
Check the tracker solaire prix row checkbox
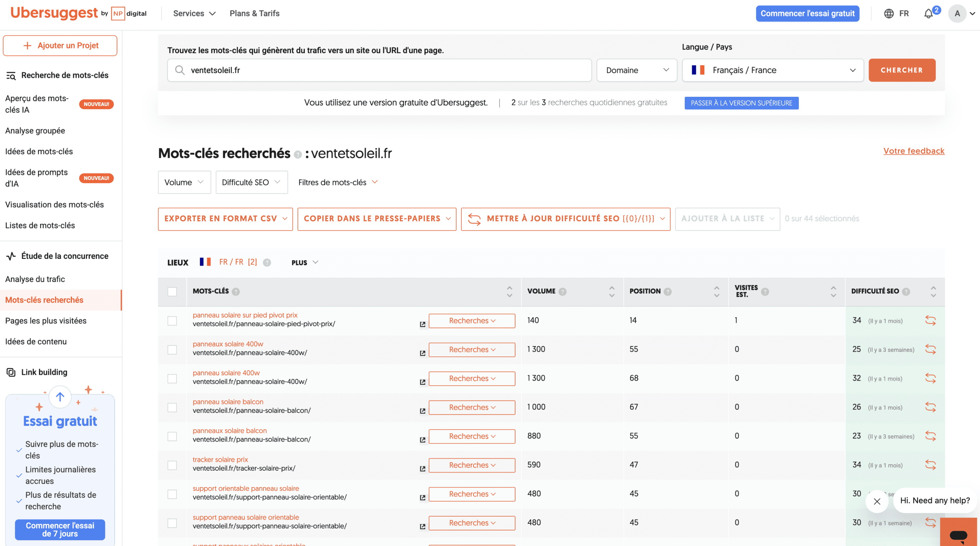coord(172,465)
